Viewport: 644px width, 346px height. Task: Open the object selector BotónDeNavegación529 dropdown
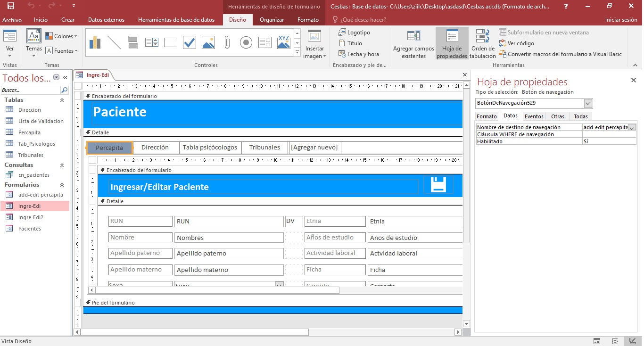point(588,103)
